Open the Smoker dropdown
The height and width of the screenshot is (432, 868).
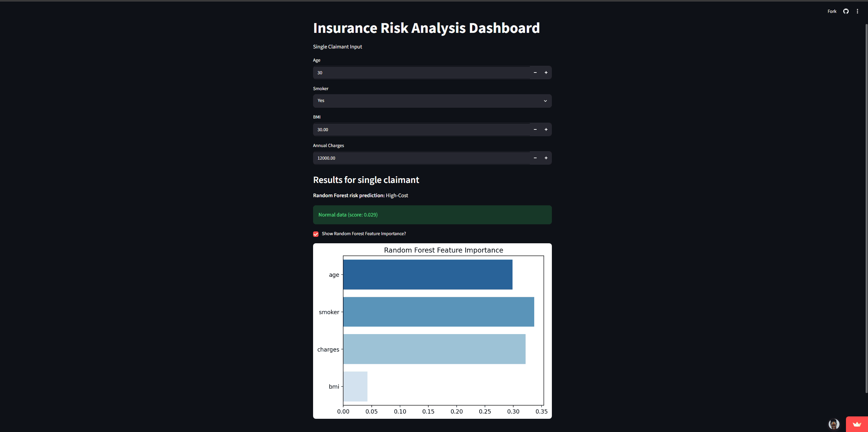tap(432, 101)
